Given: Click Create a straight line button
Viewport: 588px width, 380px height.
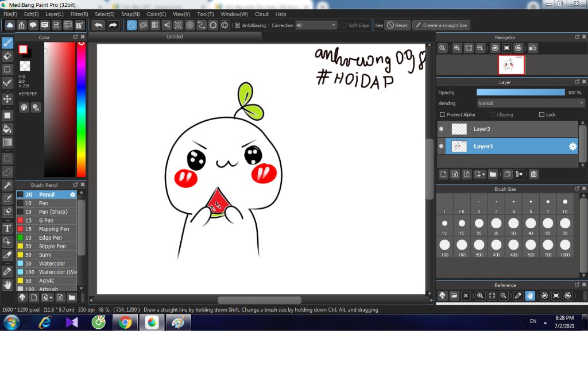Looking at the screenshot, I should coord(442,25).
